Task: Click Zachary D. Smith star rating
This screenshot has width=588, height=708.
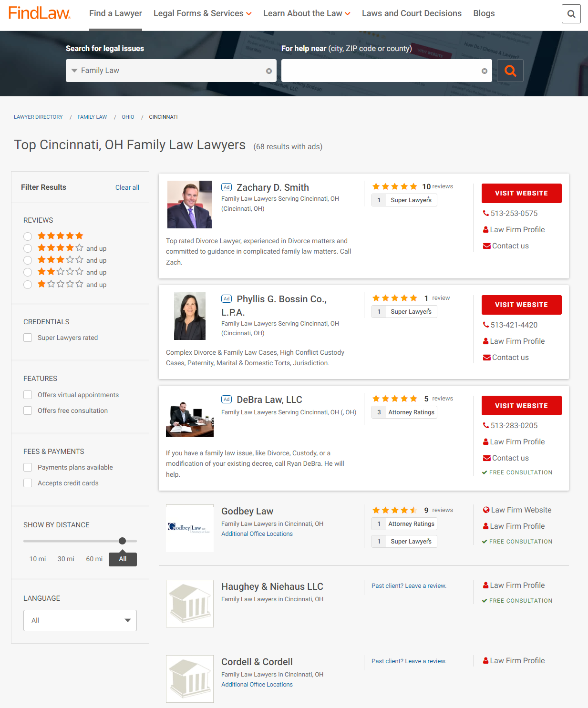Action: click(394, 186)
